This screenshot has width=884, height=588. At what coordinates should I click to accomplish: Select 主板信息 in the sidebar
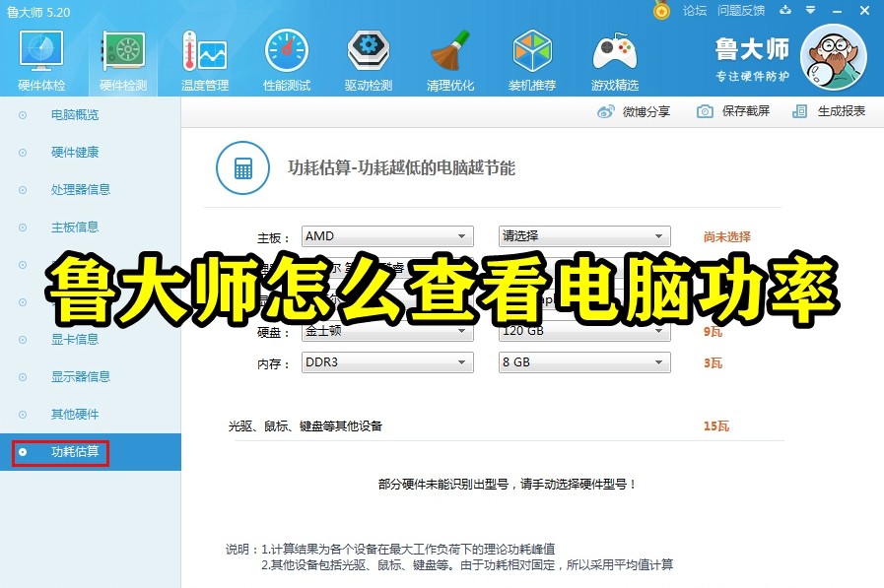tap(75, 227)
